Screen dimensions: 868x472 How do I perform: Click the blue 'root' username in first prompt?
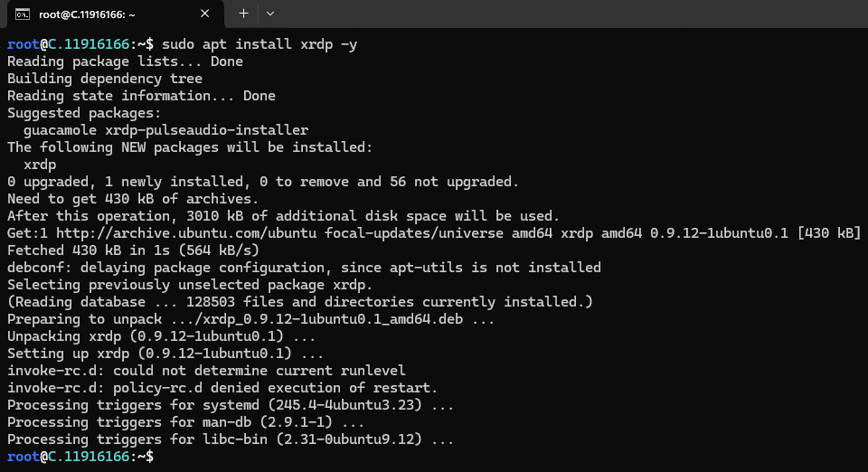[24, 44]
